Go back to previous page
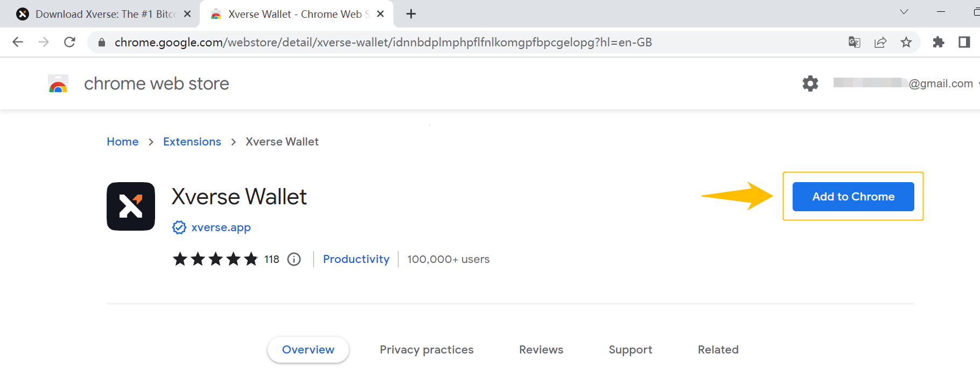The width and height of the screenshot is (980, 388). [18, 42]
